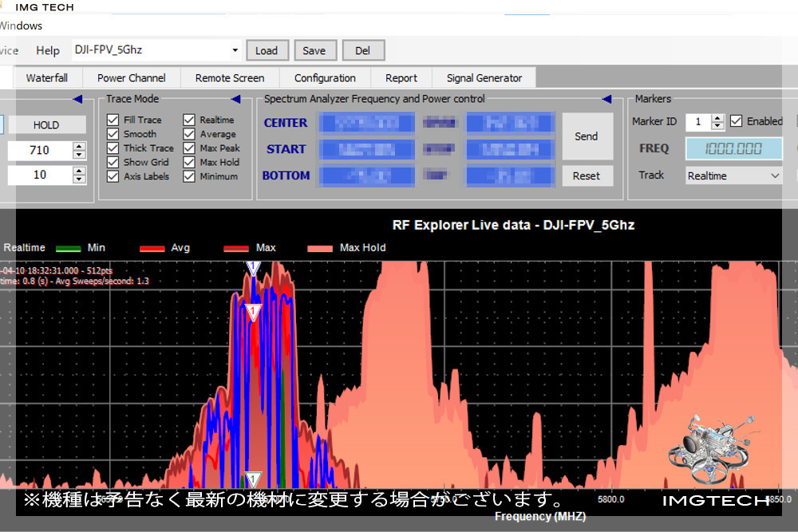Viewport: 798px width, 532px height.
Task: Disable the Max Hold trace checkbox
Action: pyautogui.click(x=189, y=162)
